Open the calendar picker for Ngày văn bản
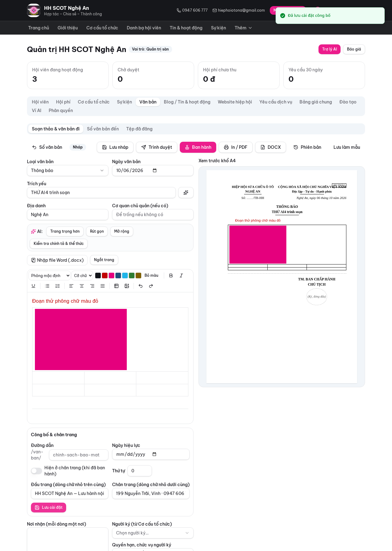This screenshot has width=392, height=551. (155, 171)
